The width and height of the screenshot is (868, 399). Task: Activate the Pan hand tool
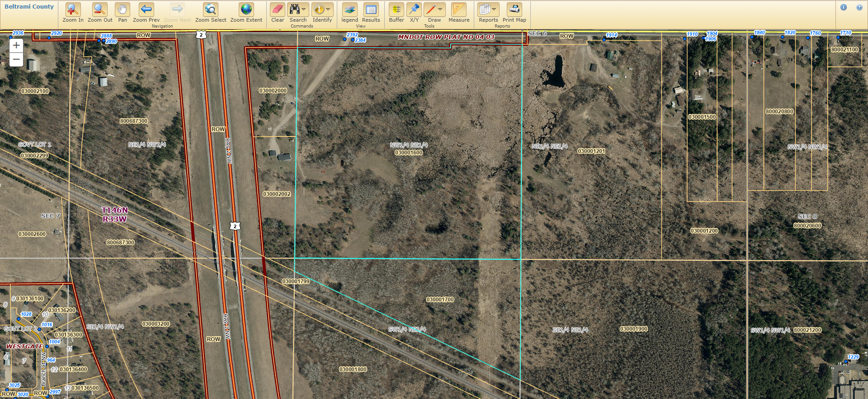(x=123, y=9)
